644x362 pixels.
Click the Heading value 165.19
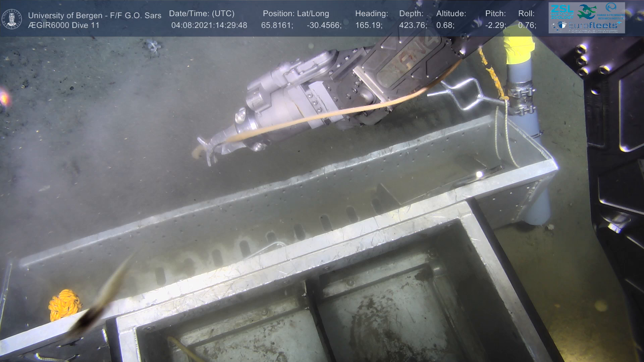369,25
